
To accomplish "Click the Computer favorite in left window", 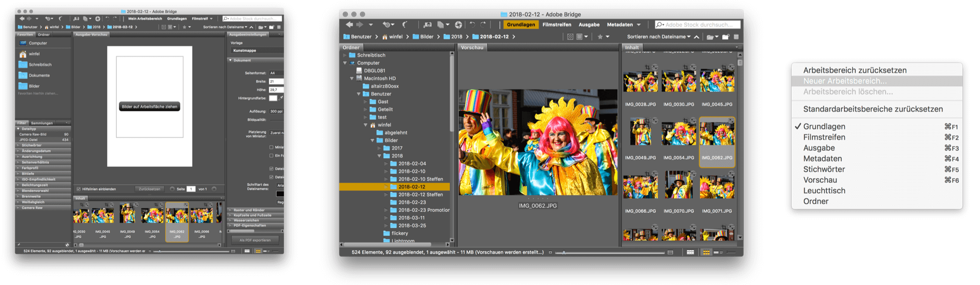I will point(37,43).
